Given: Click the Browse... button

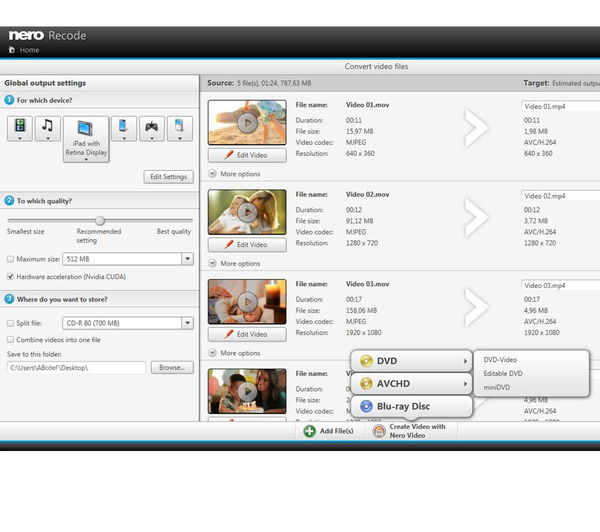Looking at the screenshot, I should 172,367.
